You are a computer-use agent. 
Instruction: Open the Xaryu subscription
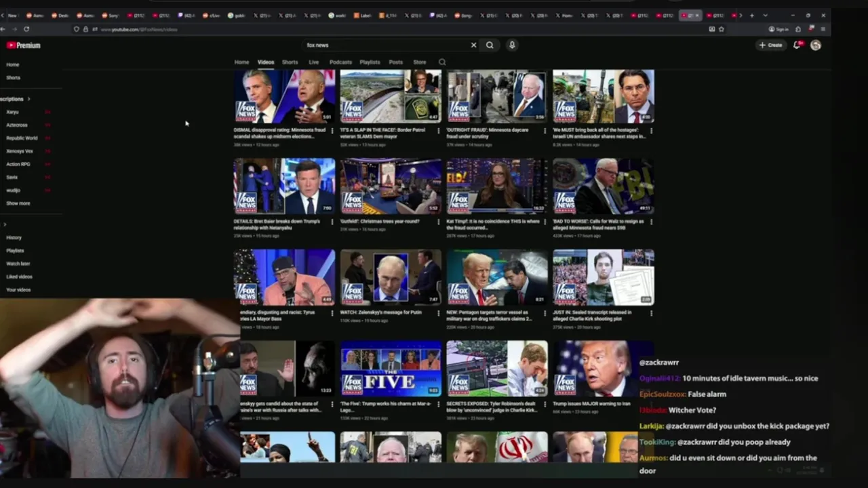(12, 112)
